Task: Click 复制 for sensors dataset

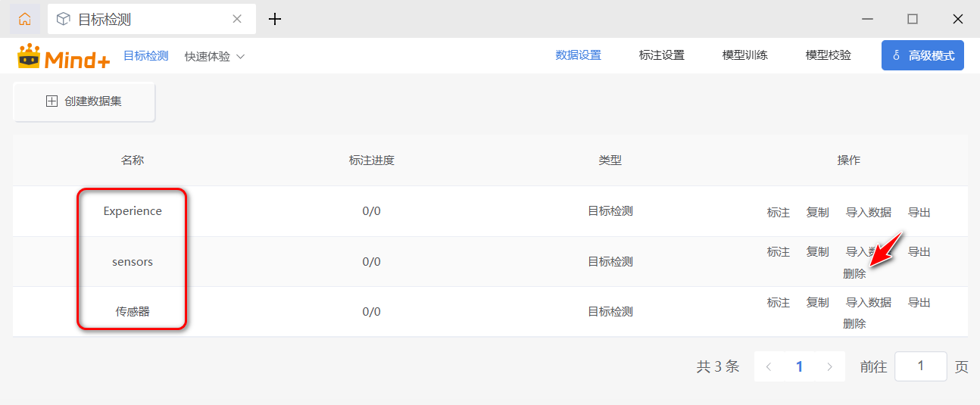Action: click(x=818, y=252)
